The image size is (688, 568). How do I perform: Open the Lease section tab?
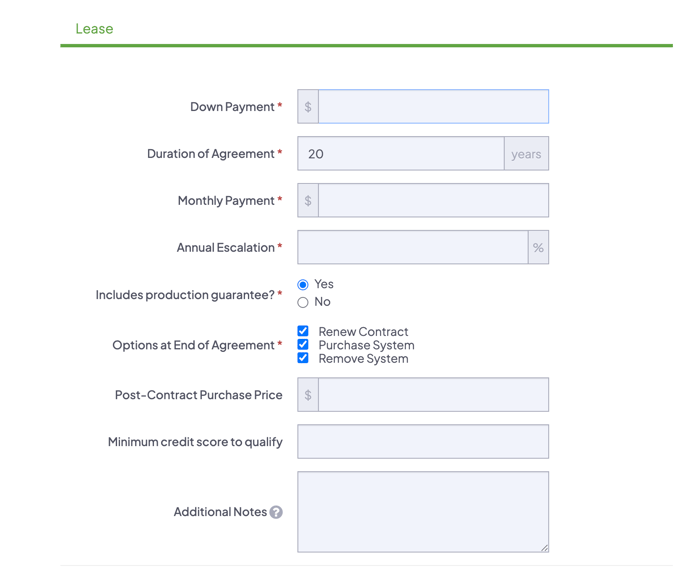94,29
